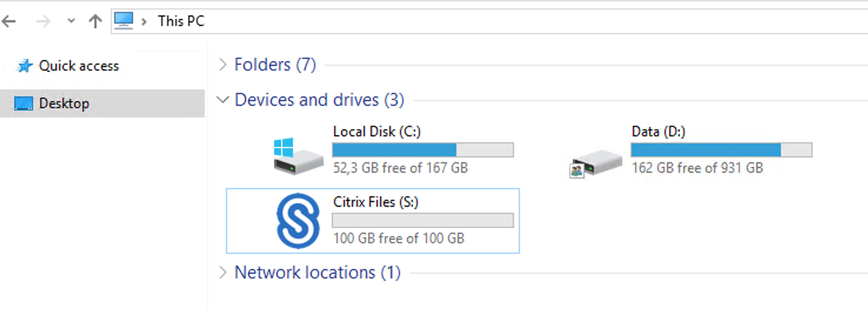
Task: Click the Back navigation arrow
Action: (9, 22)
